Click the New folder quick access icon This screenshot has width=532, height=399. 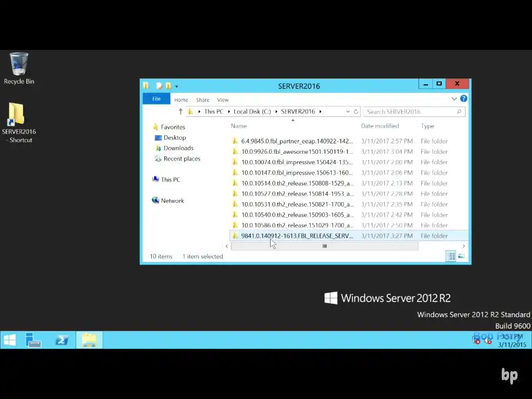(x=168, y=86)
